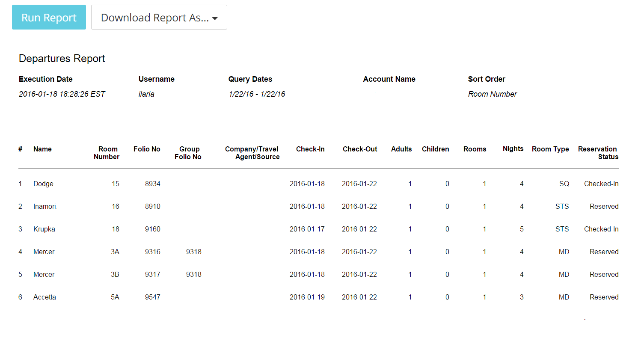Click the Room Type column header
Image resolution: width=644 pixels, height=347 pixels.
coord(550,149)
